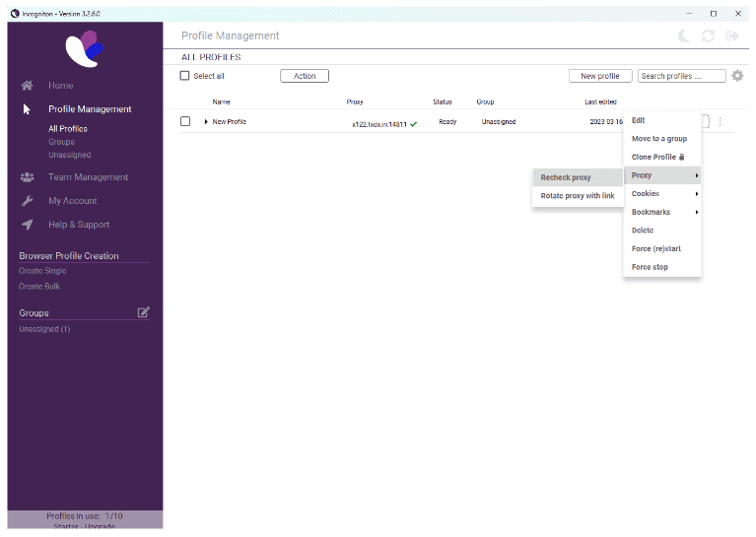Image resolution: width=756 pixels, height=537 pixels.
Task: Click the My Account wrench icon
Action: [x=28, y=201]
